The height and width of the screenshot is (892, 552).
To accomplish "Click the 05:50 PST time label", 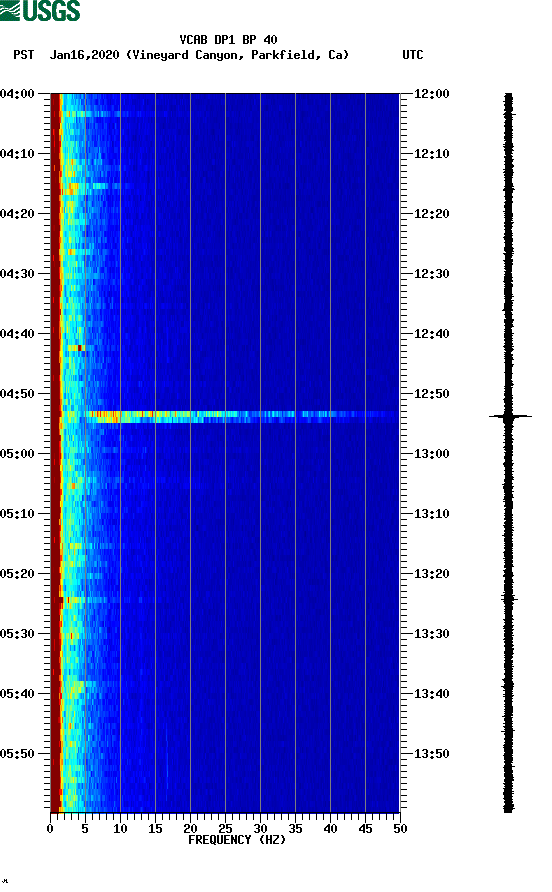I will [17, 754].
